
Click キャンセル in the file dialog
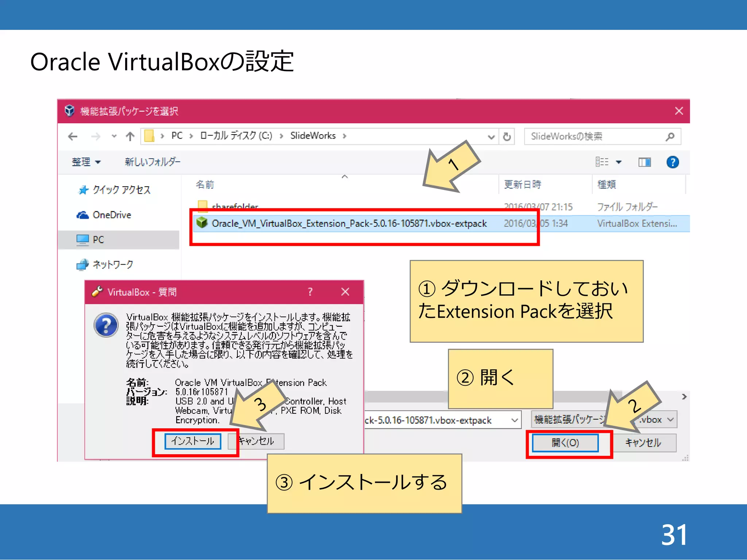pyautogui.click(x=643, y=443)
